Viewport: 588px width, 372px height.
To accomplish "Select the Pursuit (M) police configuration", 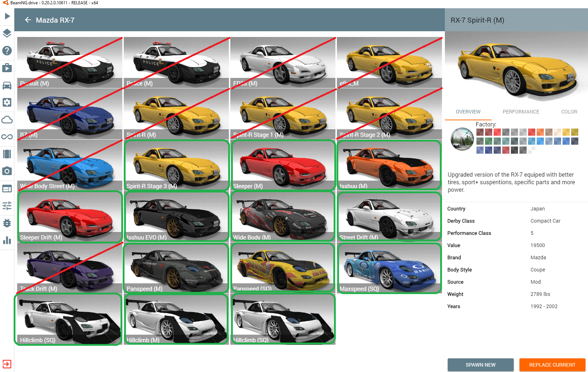I will 70,62.
